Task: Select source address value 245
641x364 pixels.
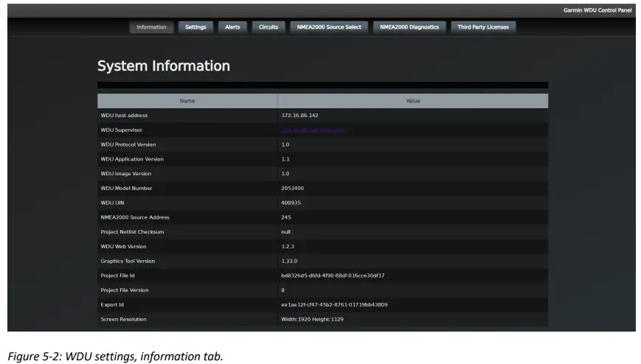Action: pyautogui.click(x=286, y=217)
